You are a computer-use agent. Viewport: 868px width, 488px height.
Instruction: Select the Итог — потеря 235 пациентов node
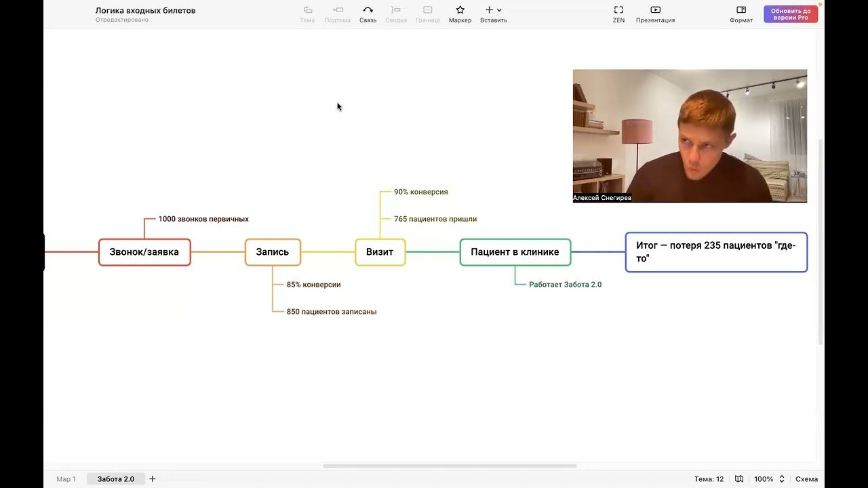pos(716,252)
